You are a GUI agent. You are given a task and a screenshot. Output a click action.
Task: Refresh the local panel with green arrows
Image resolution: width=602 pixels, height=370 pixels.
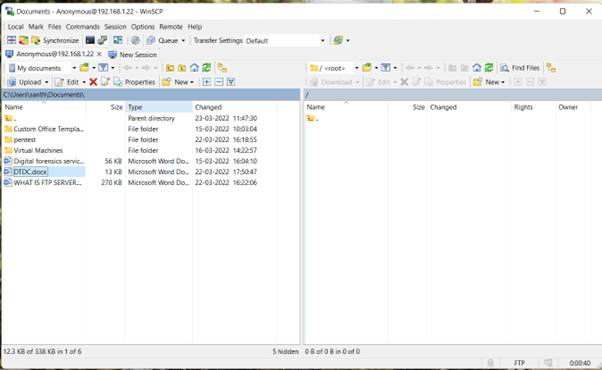207,68
